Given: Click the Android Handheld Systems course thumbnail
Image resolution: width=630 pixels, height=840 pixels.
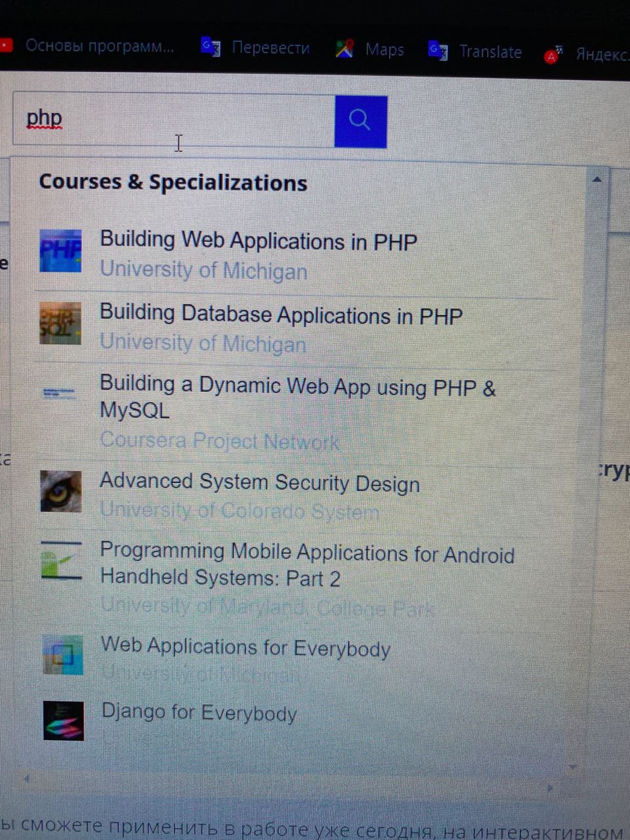Looking at the screenshot, I should pyautogui.click(x=61, y=560).
